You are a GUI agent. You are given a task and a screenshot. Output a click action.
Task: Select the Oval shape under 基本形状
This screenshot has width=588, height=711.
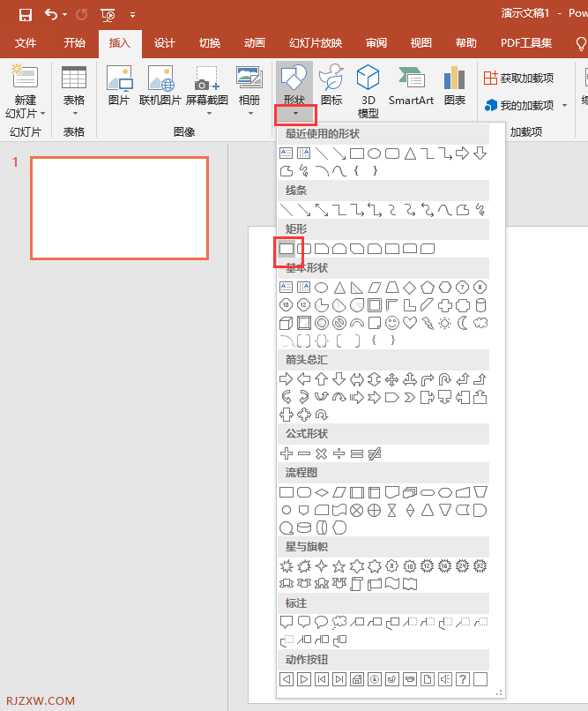tap(322, 287)
